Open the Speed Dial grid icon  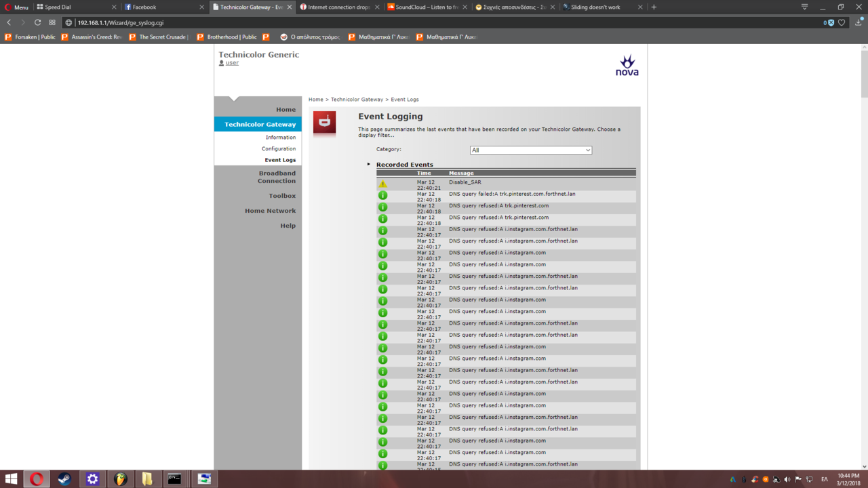pyautogui.click(x=52, y=22)
